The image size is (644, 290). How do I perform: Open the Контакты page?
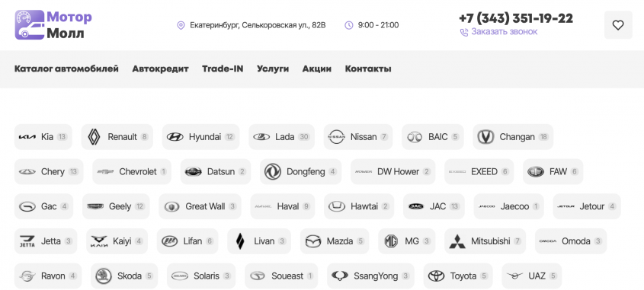coord(368,69)
